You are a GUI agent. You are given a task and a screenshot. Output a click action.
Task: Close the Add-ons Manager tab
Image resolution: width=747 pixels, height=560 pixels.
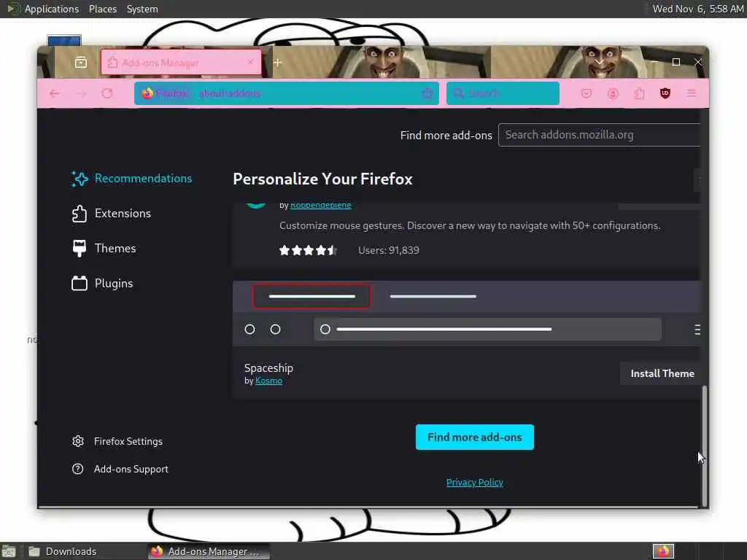tap(250, 63)
